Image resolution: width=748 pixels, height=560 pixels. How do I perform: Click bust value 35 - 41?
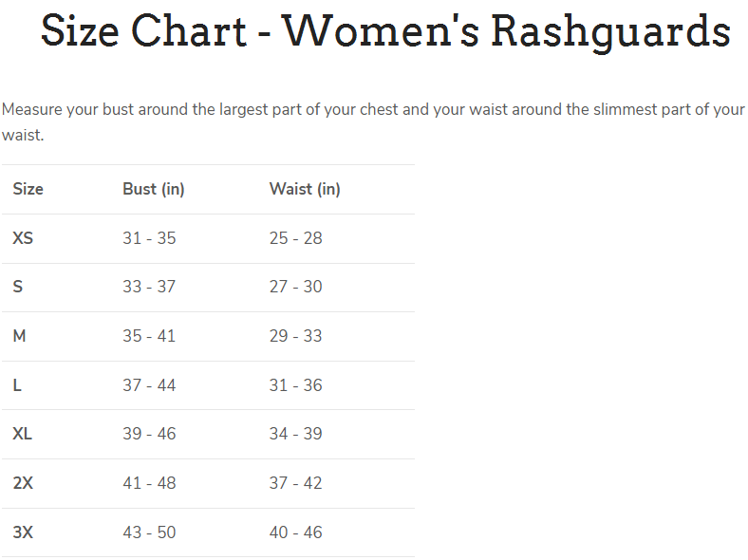click(x=149, y=336)
